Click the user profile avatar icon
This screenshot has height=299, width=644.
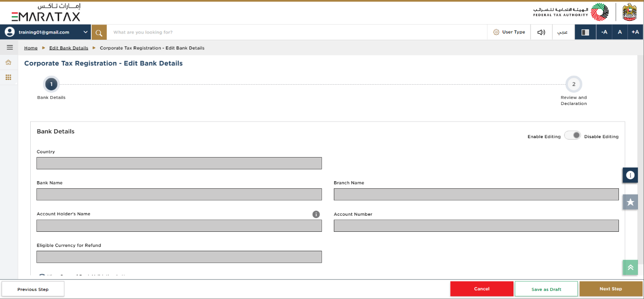[x=9, y=32]
